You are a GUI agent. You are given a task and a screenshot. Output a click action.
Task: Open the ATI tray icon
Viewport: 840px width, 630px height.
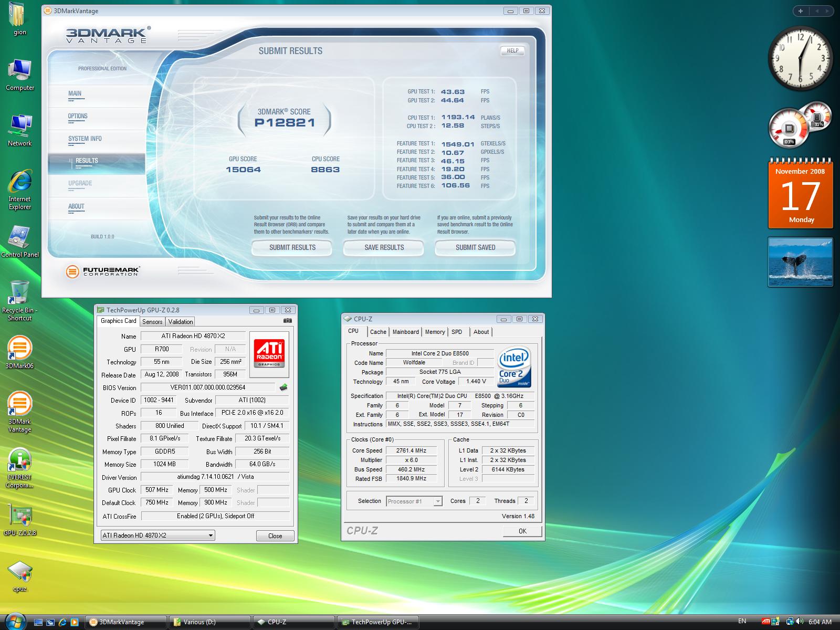(x=766, y=622)
